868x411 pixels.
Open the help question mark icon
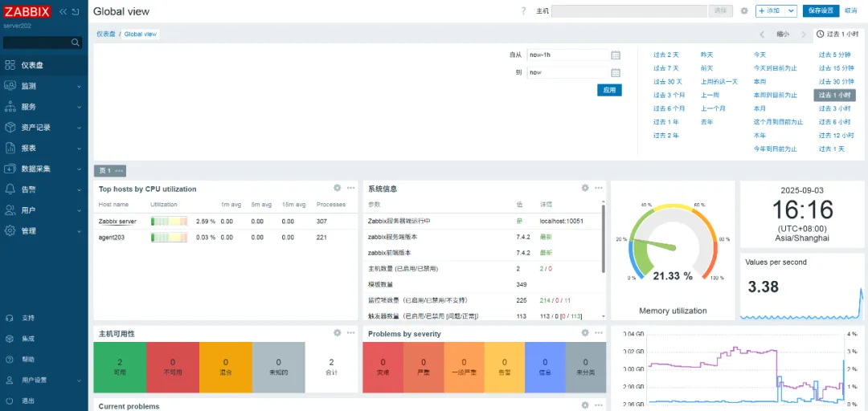(x=523, y=11)
